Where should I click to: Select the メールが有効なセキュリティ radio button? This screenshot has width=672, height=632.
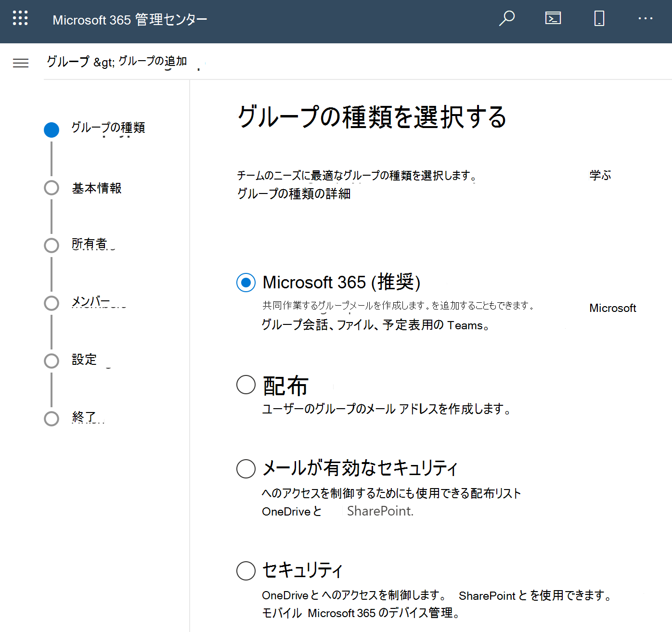coord(246,468)
